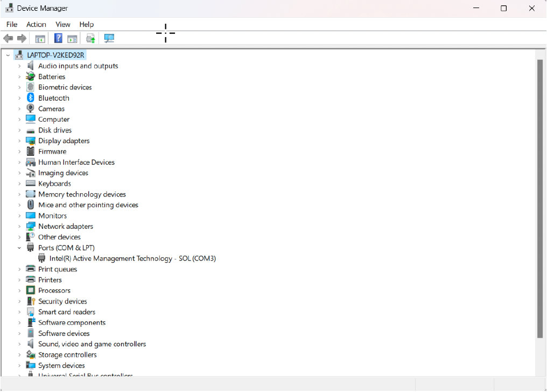Select the Intel(R) Active Management Technology - SOL (COM3) device
This screenshot has width=547, height=392.
point(132,258)
